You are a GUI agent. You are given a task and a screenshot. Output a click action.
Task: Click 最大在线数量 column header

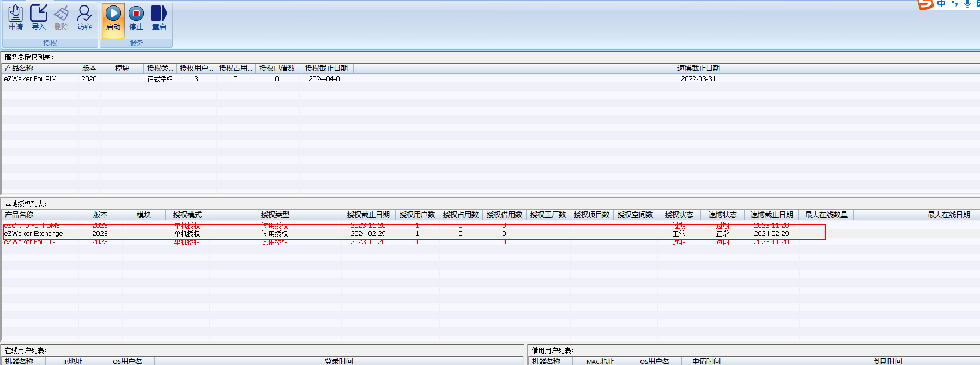[826, 215]
